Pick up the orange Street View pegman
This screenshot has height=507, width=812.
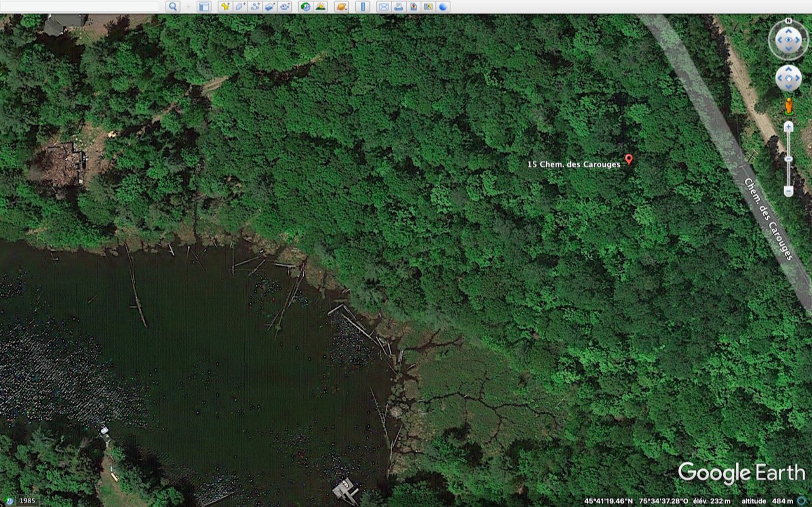pyautogui.click(x=789, y=105)
